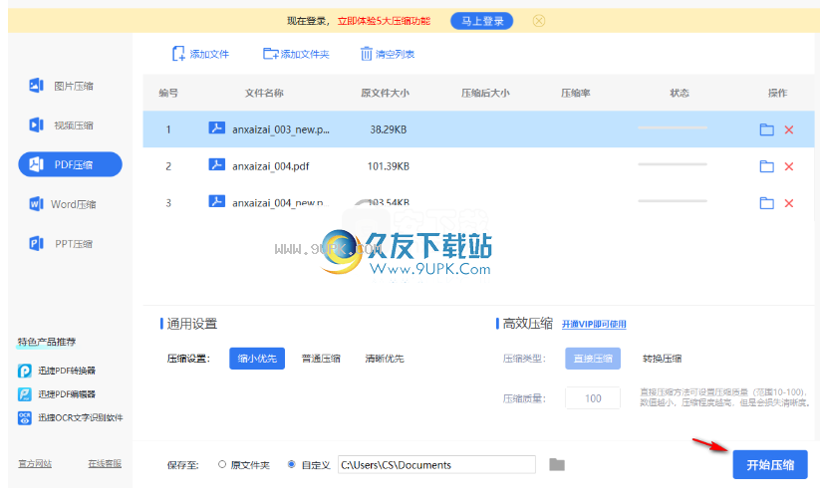
Task: Click the 压缩后大小 column header
Action: 485,93
